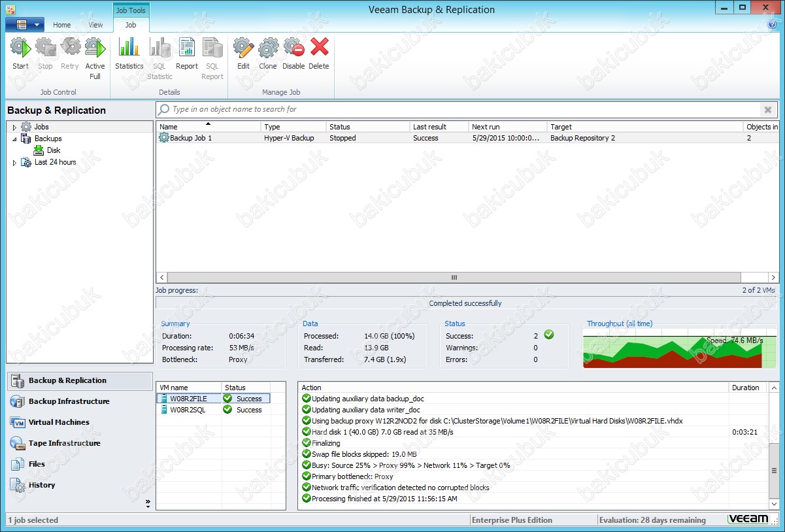Open the History view

pyautogui.click(x=80, y=485)
